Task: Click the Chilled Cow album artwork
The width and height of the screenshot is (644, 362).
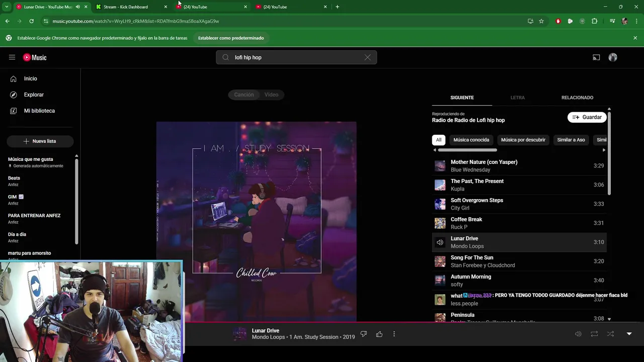Action: tap(256, 221)
